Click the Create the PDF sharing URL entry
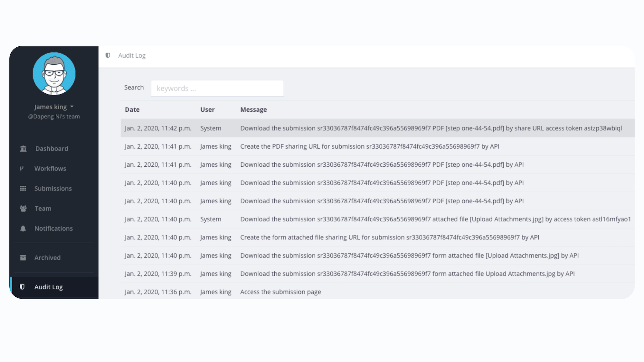Screen dimensions: 644x362 coord(369,146)
